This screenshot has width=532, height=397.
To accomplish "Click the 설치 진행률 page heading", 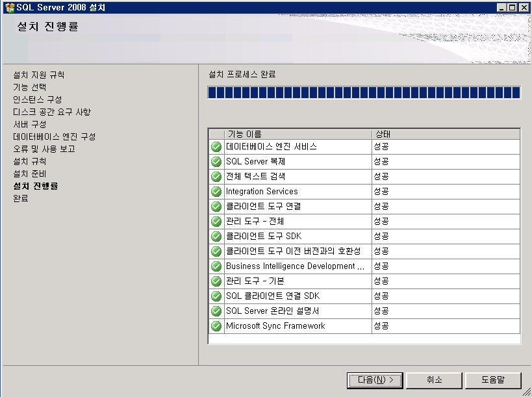I will pos(48,27).
